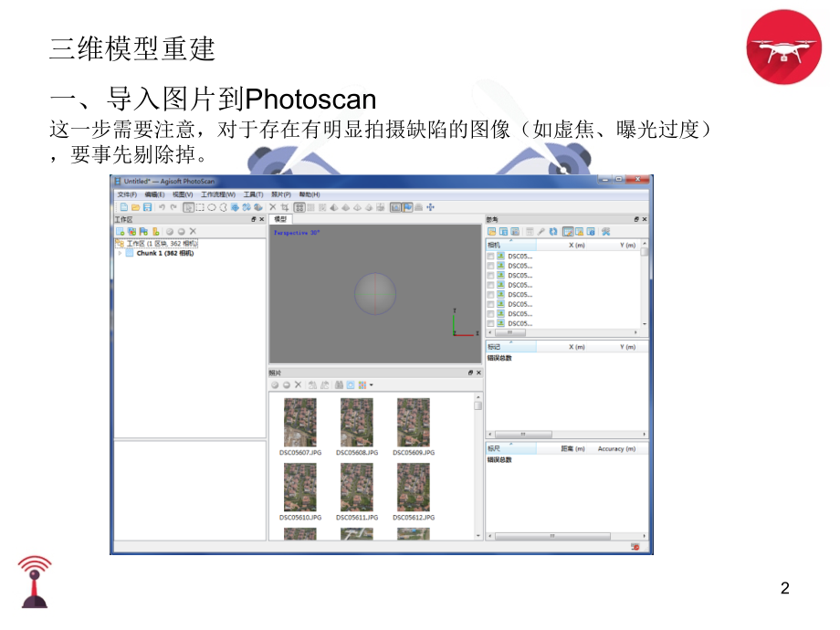Click the photos panel vertical scrollbar handle
The width and height of the screenshot is (840, 630).
[478, 406]
